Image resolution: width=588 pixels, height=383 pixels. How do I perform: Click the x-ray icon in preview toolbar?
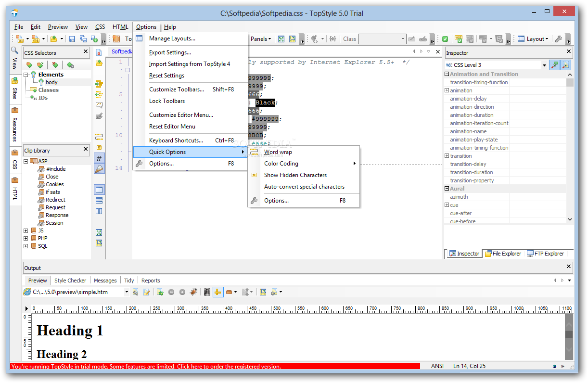[x=207, y=292]
